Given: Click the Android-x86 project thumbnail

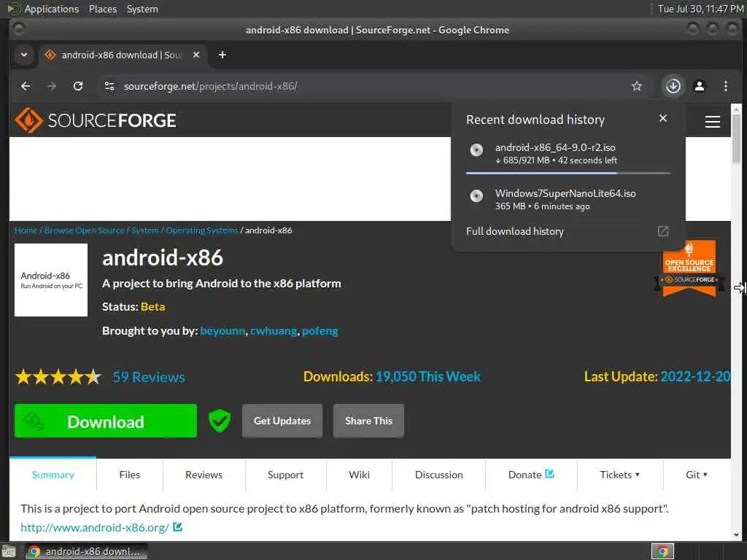Looking at the screenshot, I should point(51,280).
